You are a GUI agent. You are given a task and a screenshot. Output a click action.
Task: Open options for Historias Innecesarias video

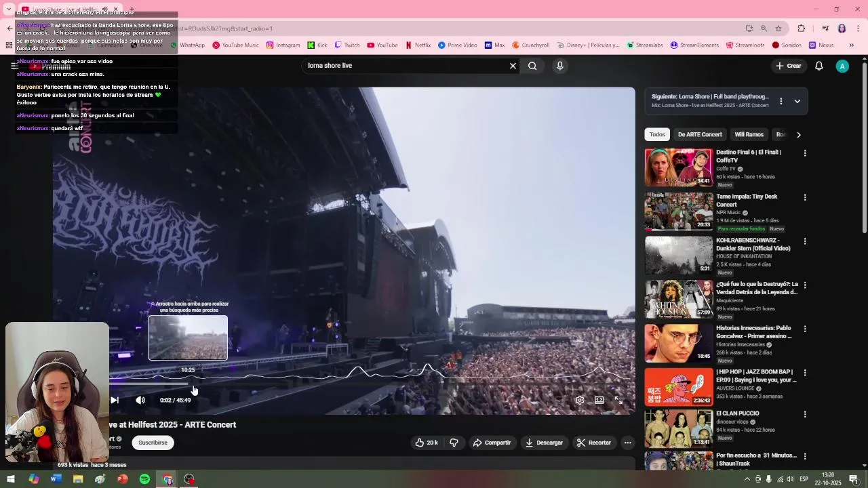[805, 329]
